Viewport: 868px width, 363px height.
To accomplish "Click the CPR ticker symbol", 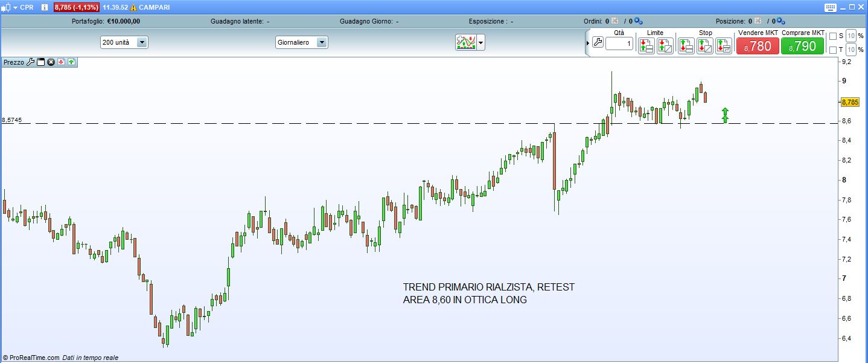I will point(27,7).
